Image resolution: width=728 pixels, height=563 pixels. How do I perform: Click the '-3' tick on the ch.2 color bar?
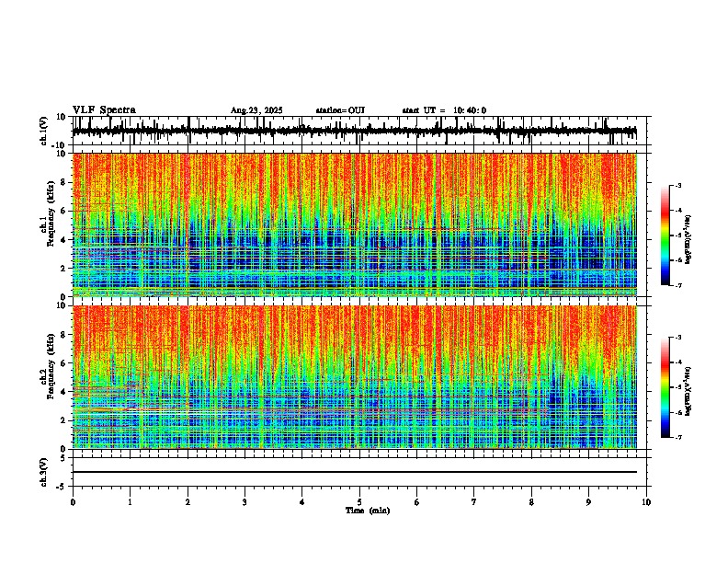pyautogui.click(x=678, y=338)
